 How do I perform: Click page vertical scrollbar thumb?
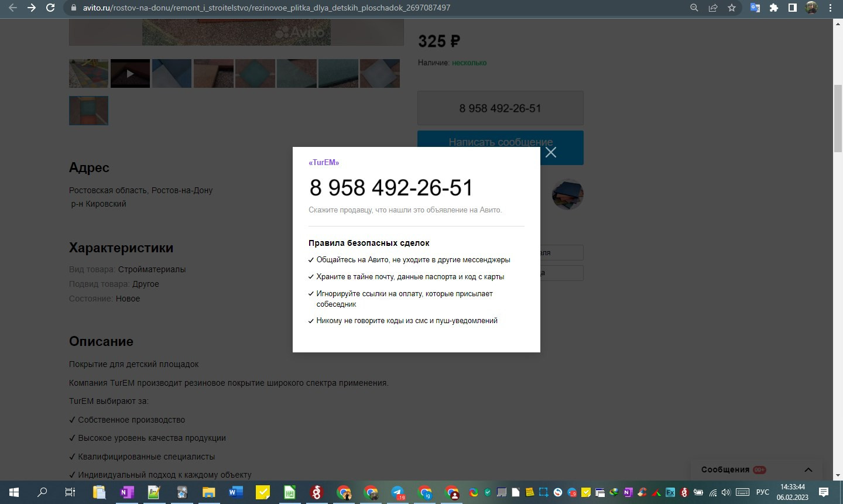coord(838,119)
